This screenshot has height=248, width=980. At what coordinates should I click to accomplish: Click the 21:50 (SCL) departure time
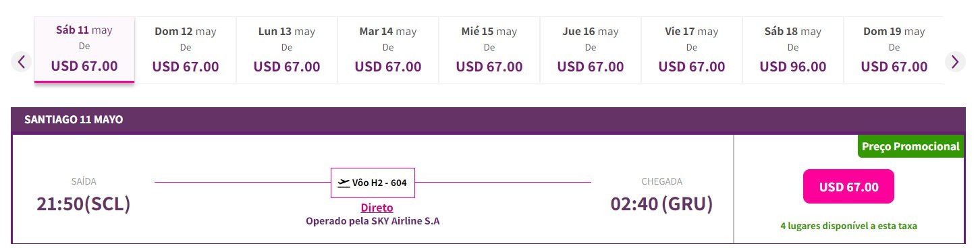tap(84, 204)
